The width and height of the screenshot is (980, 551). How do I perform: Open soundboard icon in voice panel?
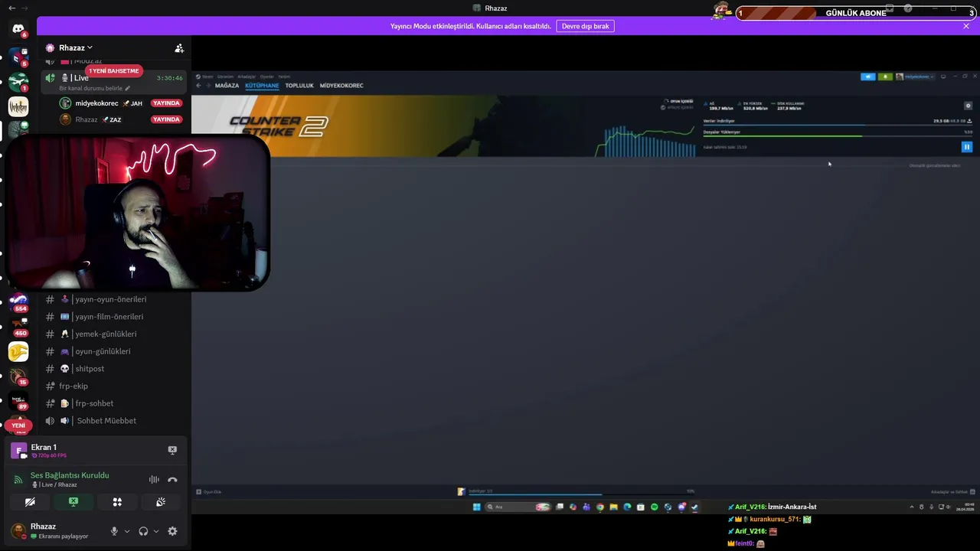tap(161, 502)
